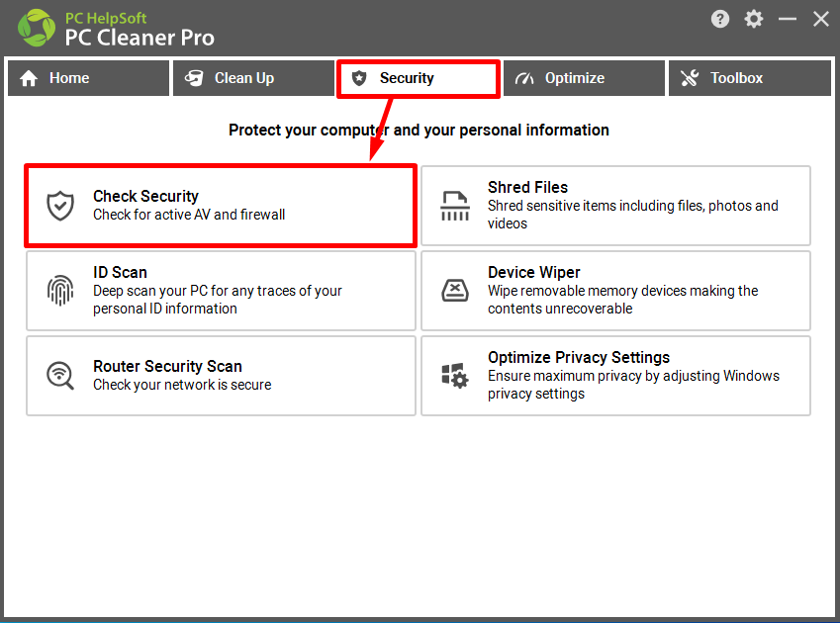Run Router Security Scan
This screenshot has height=623, width=840.
(221, 376)
